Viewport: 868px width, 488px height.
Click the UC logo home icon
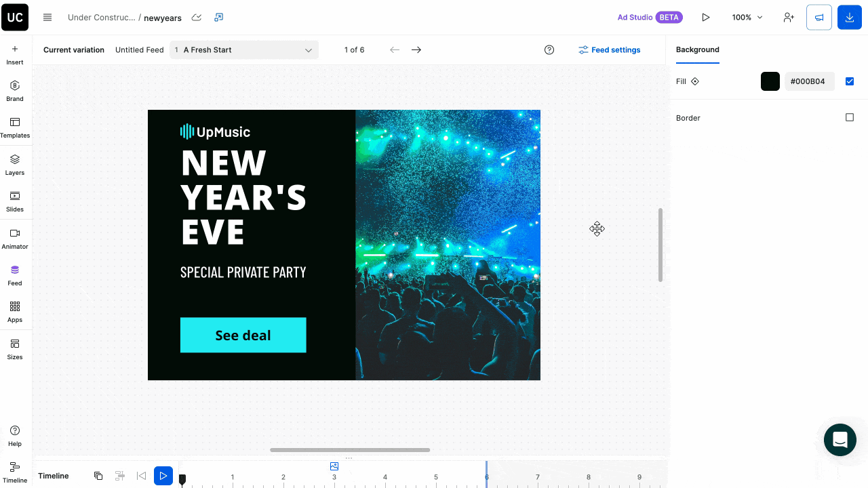click(15, 17)
